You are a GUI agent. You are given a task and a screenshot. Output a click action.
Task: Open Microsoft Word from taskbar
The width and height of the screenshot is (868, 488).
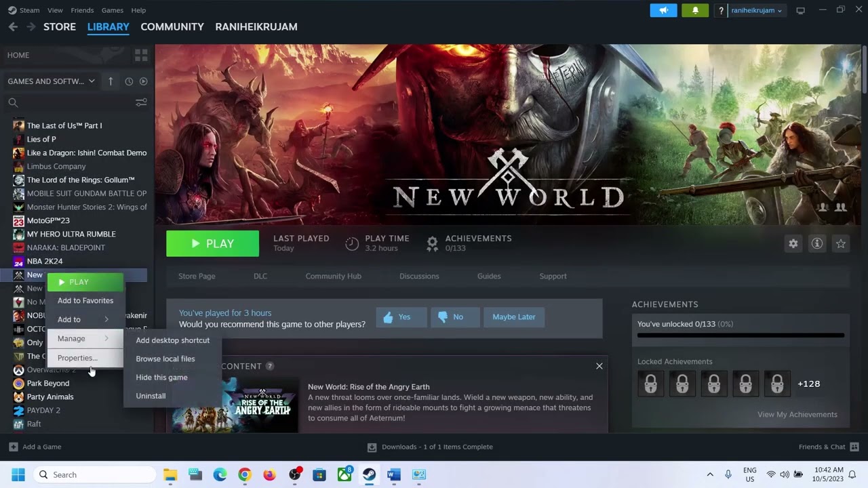pyautogui.click(x=394, y=474)
